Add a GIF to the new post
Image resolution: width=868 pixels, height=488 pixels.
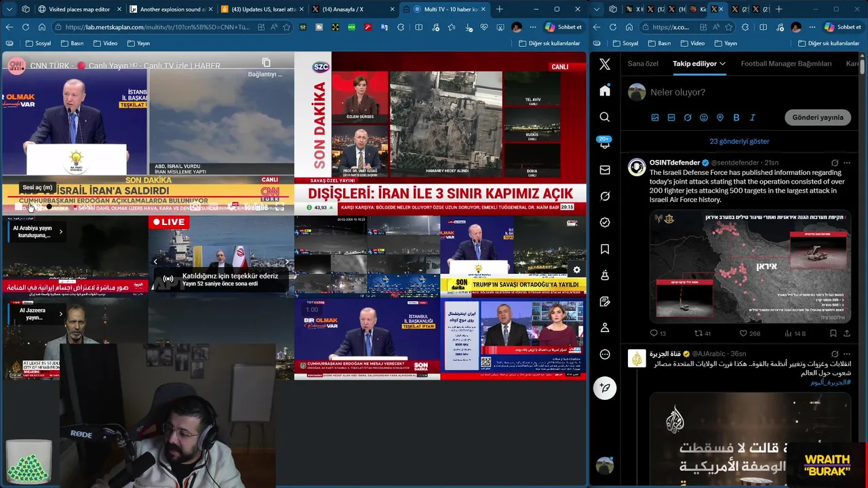point(671,117)
